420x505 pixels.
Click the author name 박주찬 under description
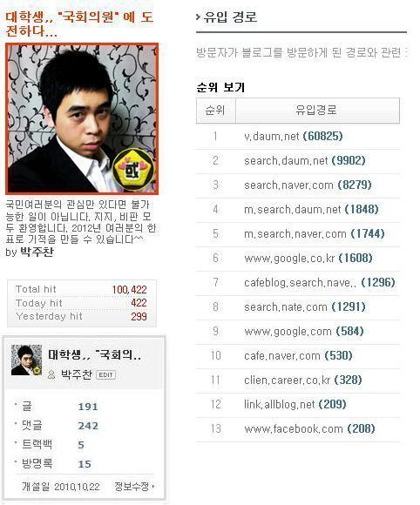(x=37, y=252)
